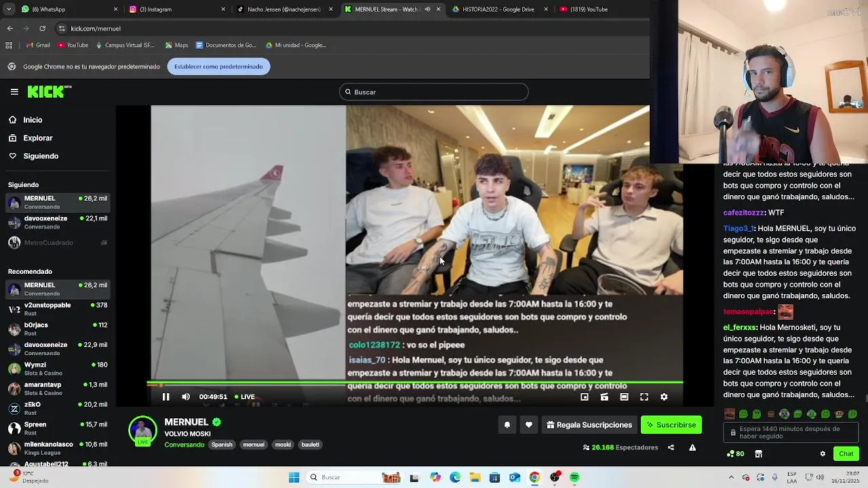Open v2unstoppable recommended channel
868x488 pixels.
[x=58, y=309]
